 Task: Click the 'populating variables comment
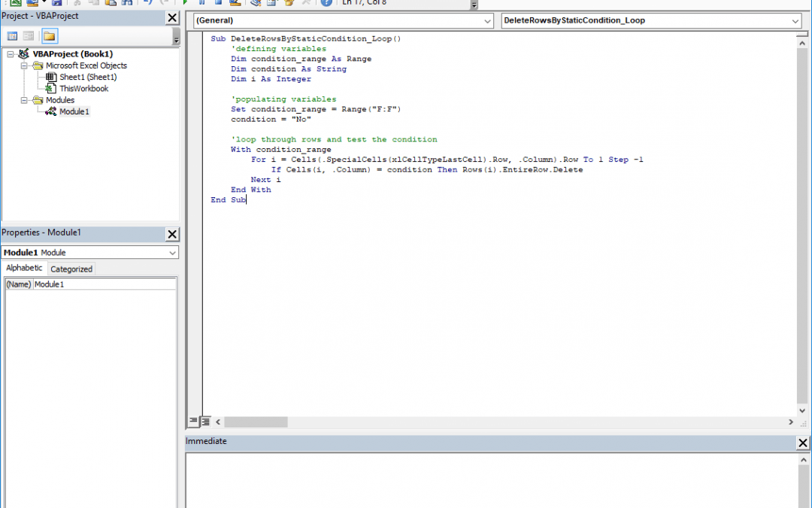pos(283,99)
